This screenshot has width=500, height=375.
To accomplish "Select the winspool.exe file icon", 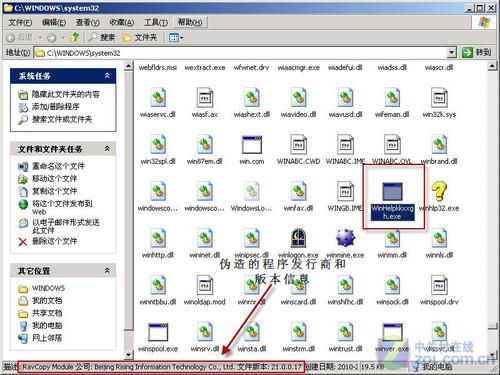I will pos(158,332).
